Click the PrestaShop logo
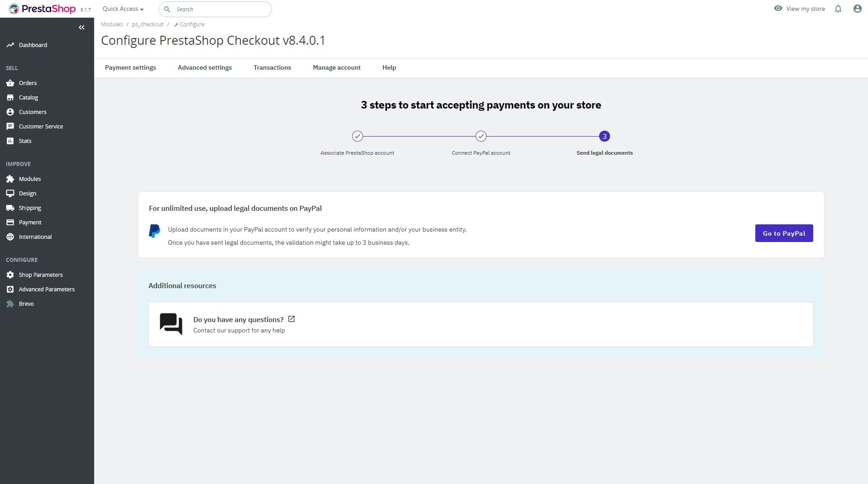 [42, 9]
